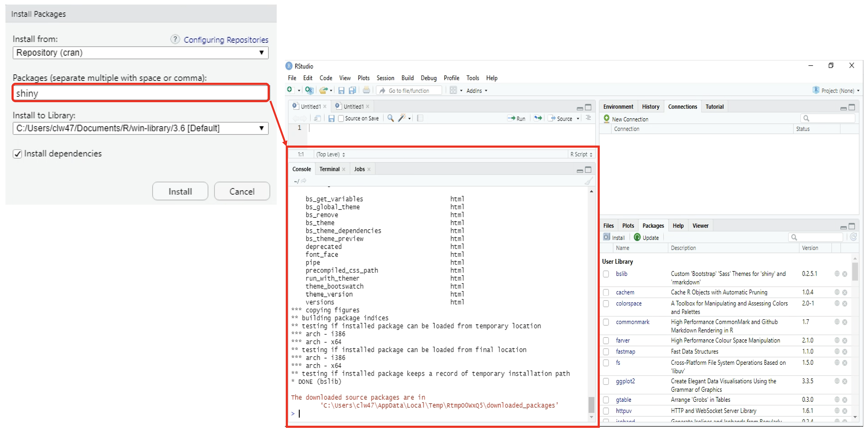The width and height of the screenshot is (868, 433).
Task: Click the refresh packages list icon
Action: 853,237
